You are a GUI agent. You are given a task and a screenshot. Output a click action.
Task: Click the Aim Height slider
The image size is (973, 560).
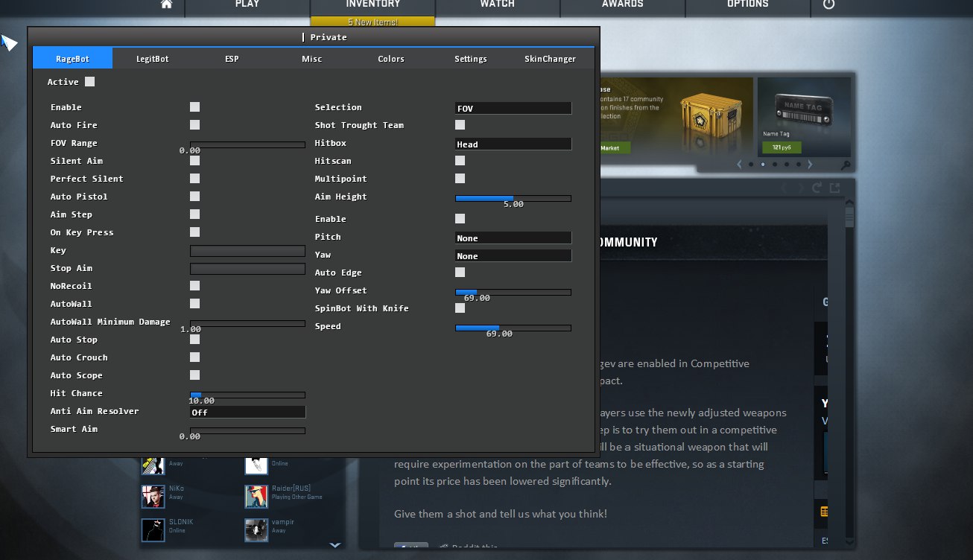tap(513, 198)
